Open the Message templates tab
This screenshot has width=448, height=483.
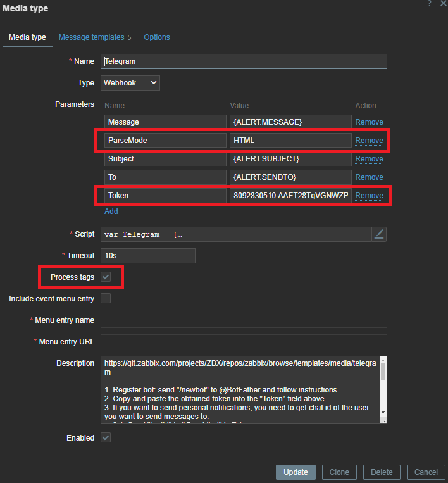(95, 37)
